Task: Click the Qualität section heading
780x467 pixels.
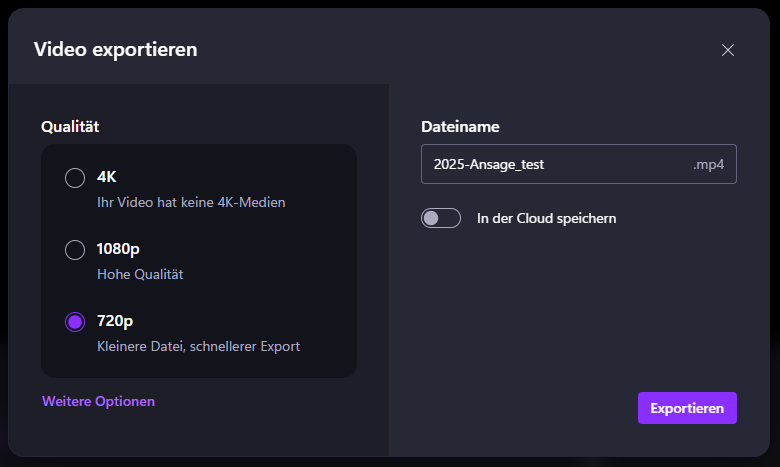Action: (70, 126)
